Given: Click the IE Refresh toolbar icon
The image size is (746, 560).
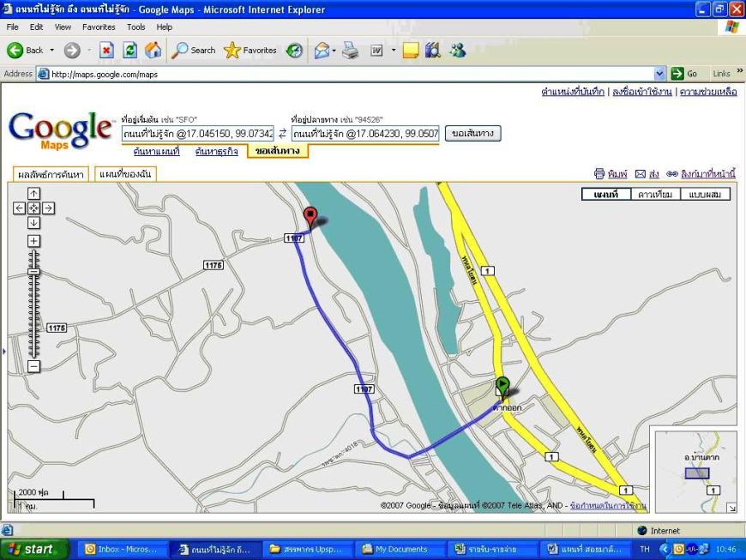Looking at the screenshot, I should (129, 51).
